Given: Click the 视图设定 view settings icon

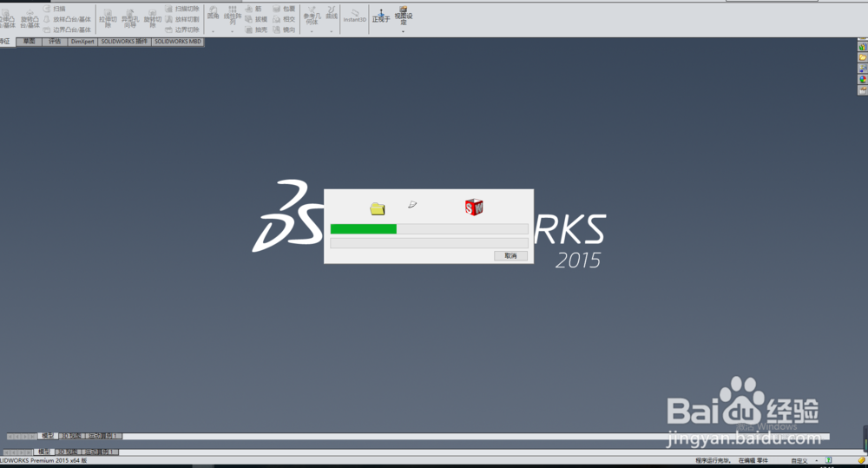Looking at the screenshot, I should pos(404,16).
